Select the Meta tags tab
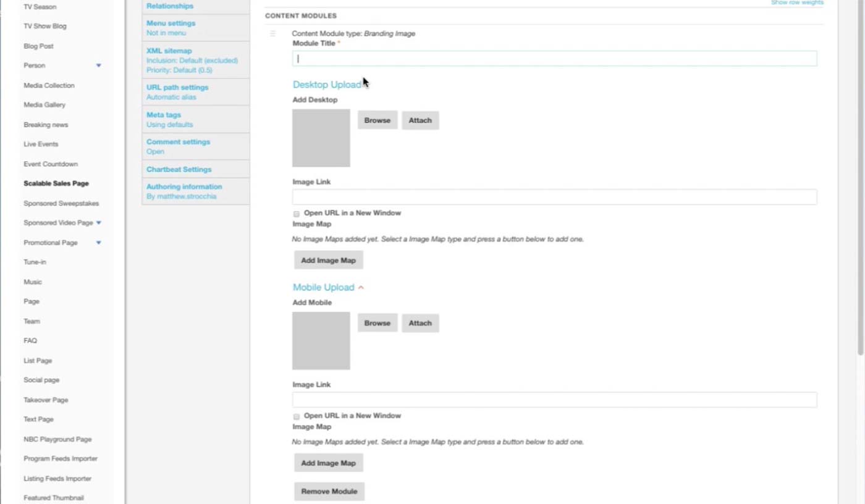 point(164,115)
